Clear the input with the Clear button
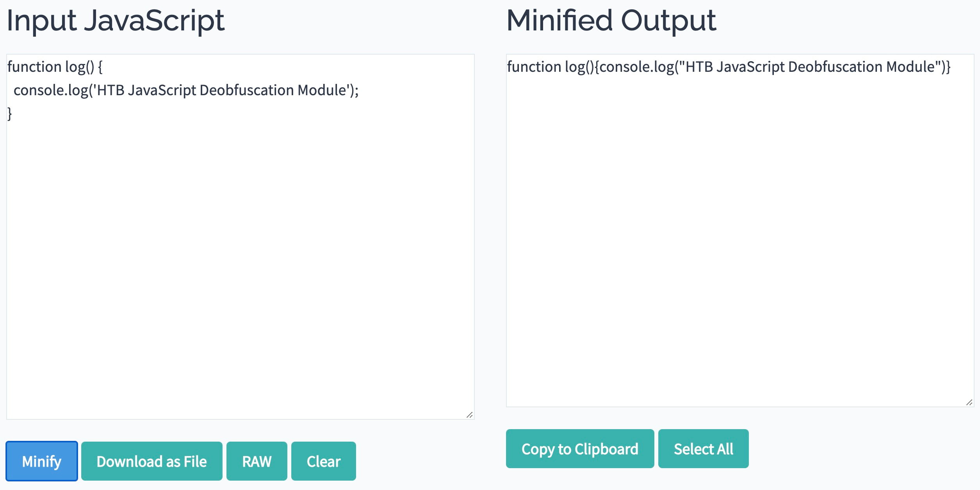The height and width of the screenshot is (490, 980). 324,461
